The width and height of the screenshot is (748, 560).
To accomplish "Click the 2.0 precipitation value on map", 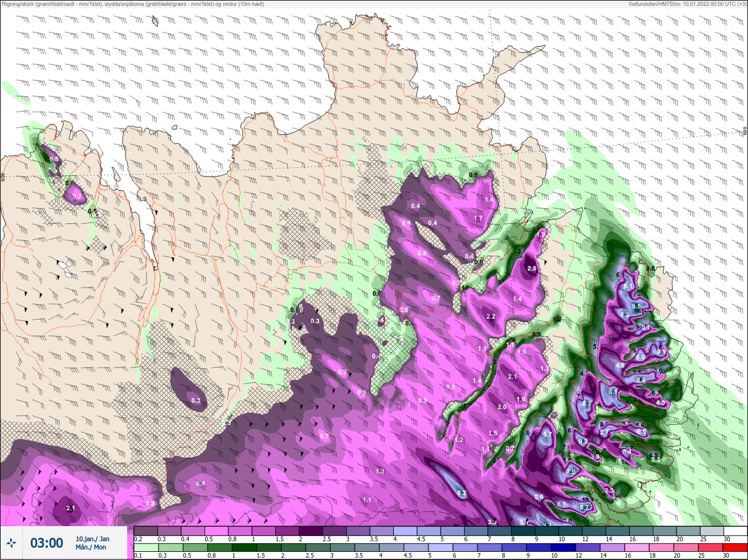I will [501, 407].
